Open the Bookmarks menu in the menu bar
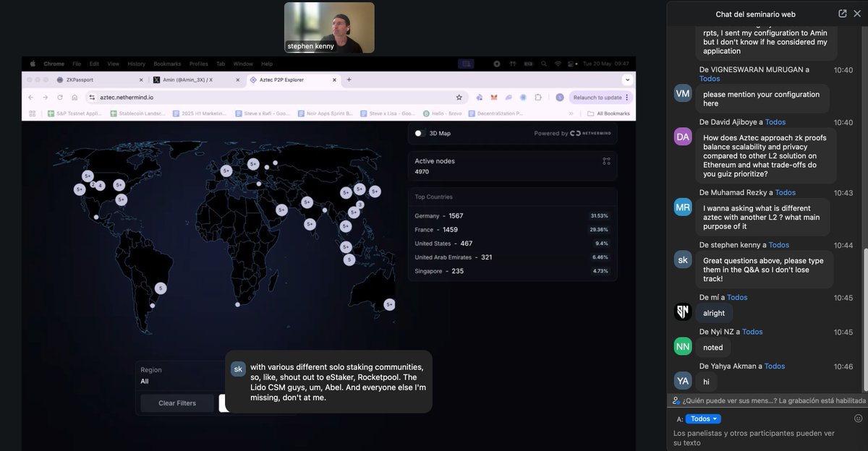Image resolution: width=868 pixels, height=451 pixels. (167, 62)
